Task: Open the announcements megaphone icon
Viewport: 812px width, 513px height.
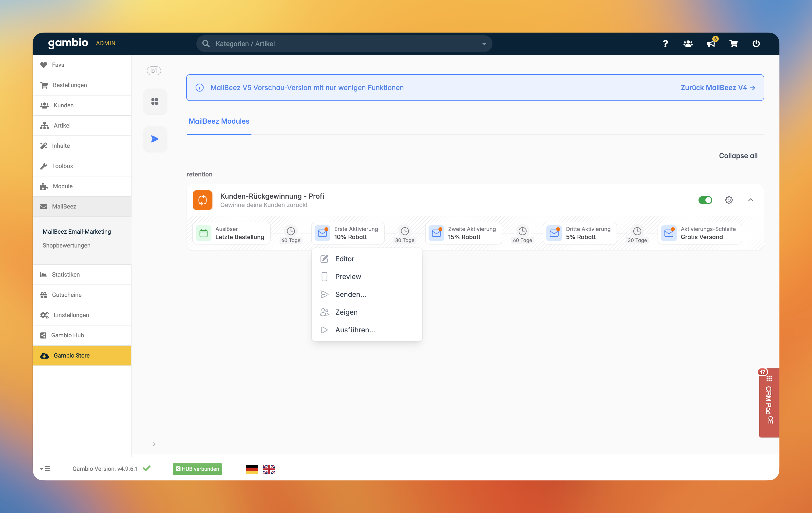Action: pos(711,43)
